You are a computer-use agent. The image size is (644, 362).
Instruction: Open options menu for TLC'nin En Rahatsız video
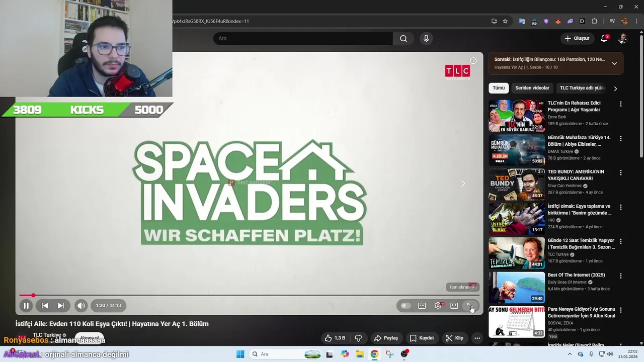tap(620, 104)
